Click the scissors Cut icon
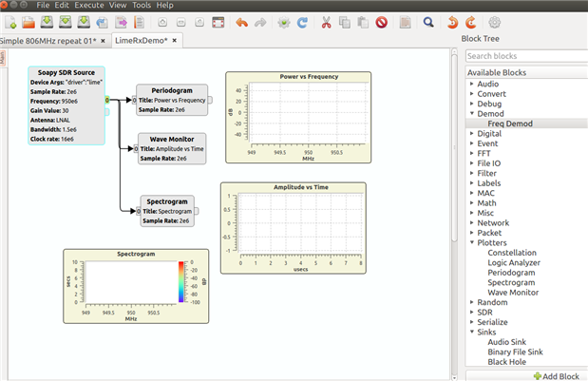 [327, 22]
